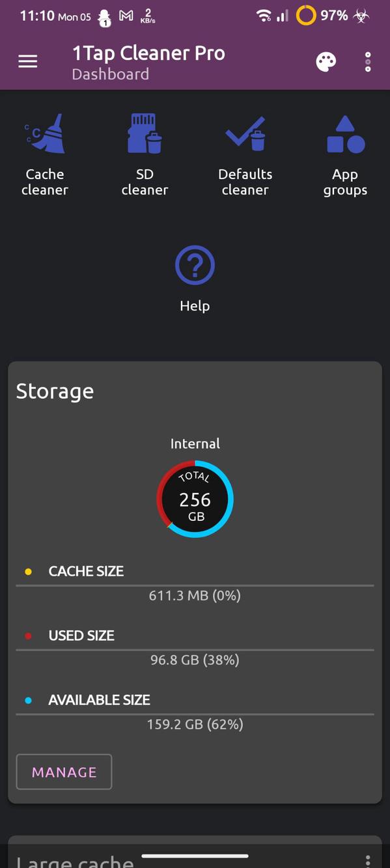Screen dimensions: 390x868
Task: Launch the Defaults cleaner
Action: (x=245, y=150)
